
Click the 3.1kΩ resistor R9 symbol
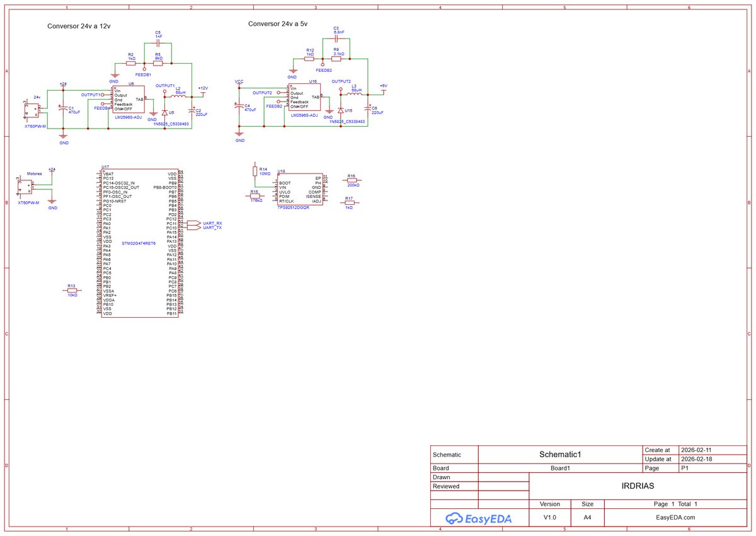tap(336, 60)
